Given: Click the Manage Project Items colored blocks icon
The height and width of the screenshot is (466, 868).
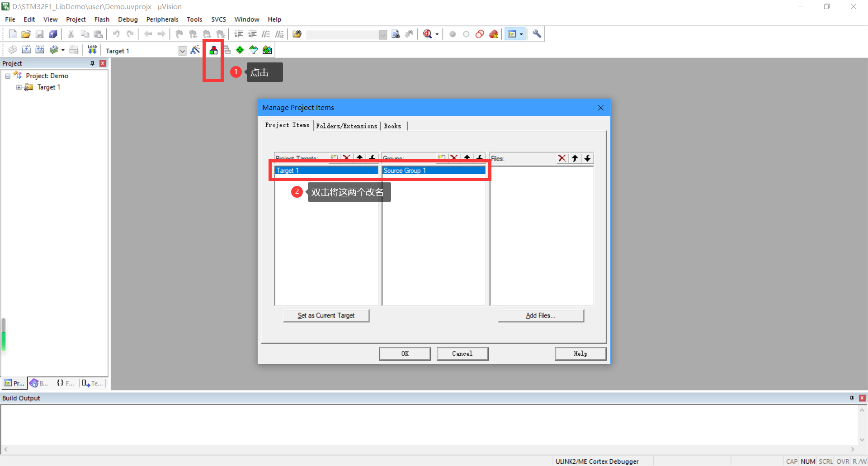Looking at the screenshot, I should pos(213,50).
